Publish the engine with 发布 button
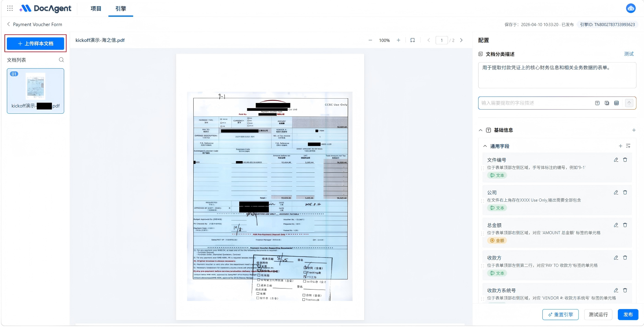644x327 pixels. coord(628,315)
